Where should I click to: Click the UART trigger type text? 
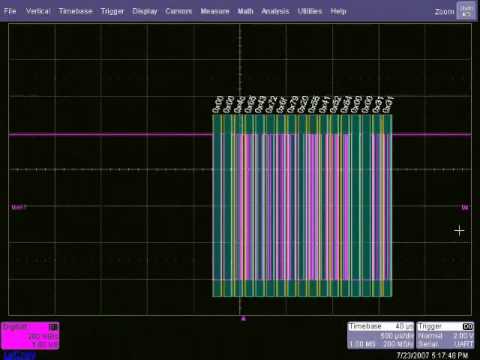pos(464,344)
